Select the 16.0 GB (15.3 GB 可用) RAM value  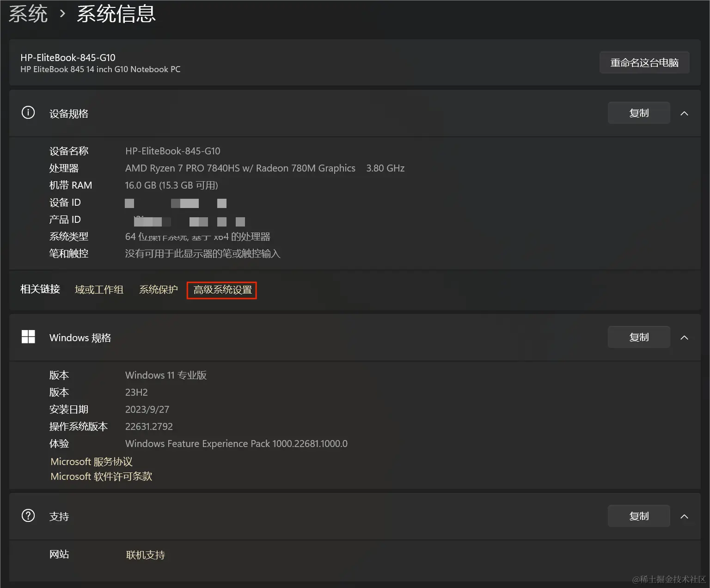coord(171,185)
